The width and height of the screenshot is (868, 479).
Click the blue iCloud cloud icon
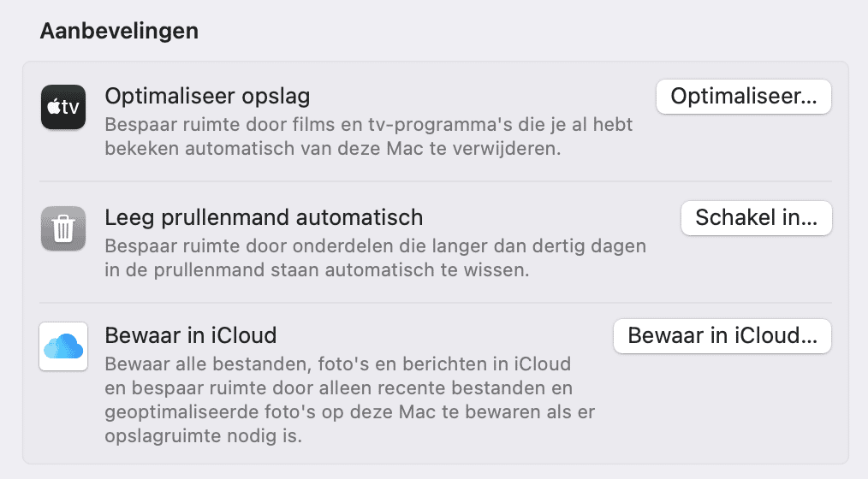tap(63, 346)
